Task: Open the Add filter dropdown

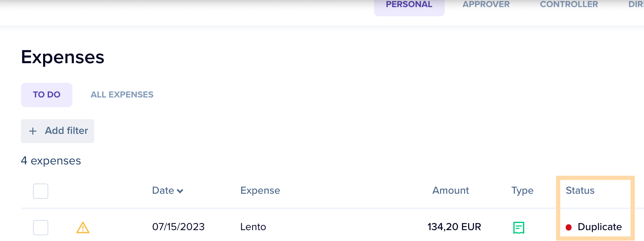Action: [57, 131]
